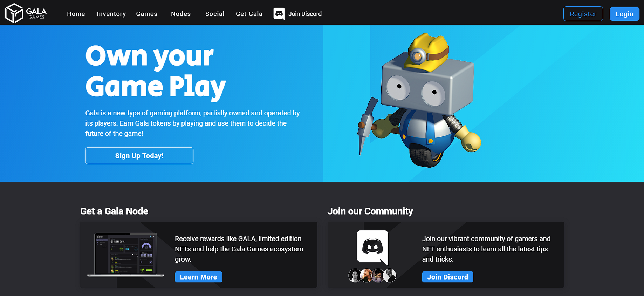This screenshot has height=296, width=644.
Task: Click the 'Join our Community' heading
Action: click(370, 211)
